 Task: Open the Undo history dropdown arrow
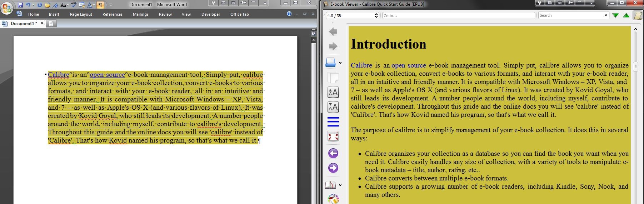pyautogui.click(x=33, y=5)
